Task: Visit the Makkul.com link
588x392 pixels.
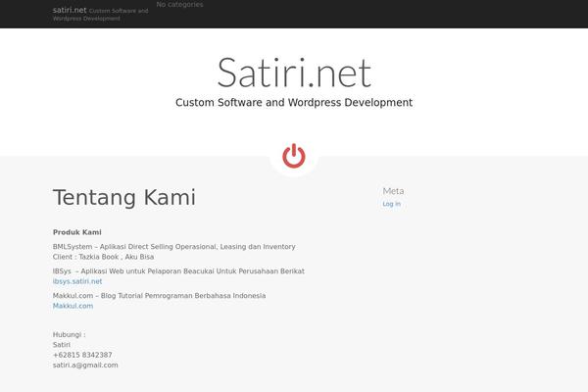Action: [x=73, y=306]
